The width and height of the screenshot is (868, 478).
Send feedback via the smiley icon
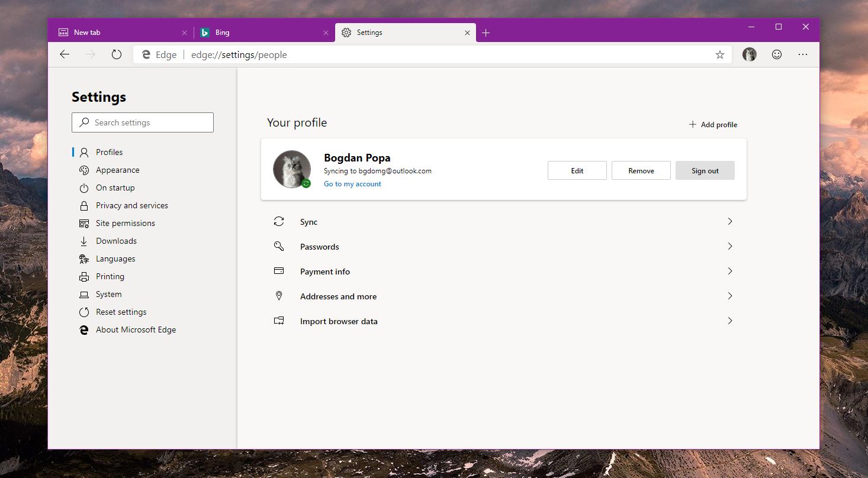(x=777, y=54)
